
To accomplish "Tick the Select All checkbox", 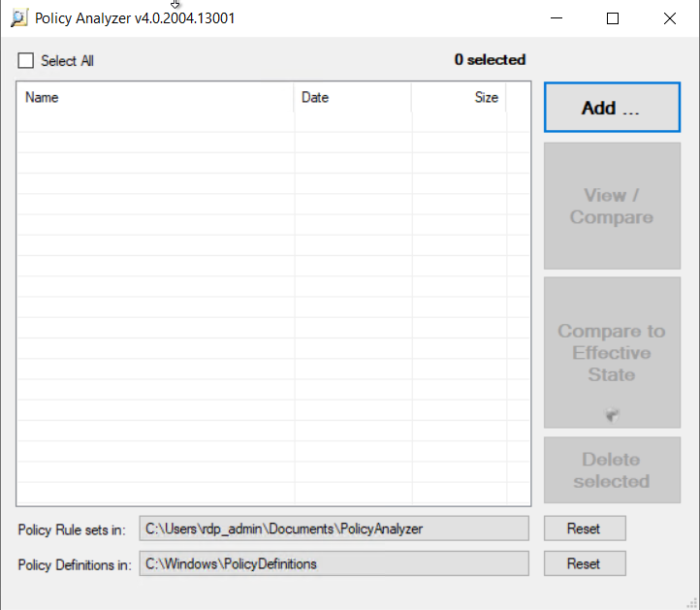I will click(x=25, y=61).
